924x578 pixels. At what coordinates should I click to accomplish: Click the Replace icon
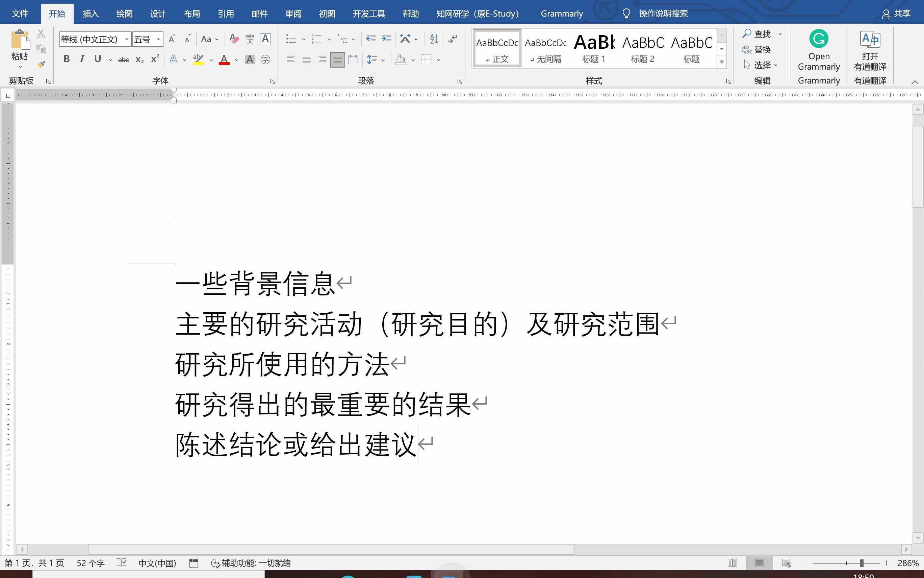747,49
